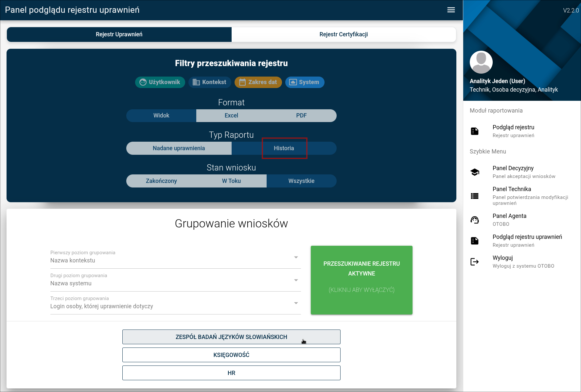Toggle the Zakres dat filter chip
The image size is (581, 392).
click(x=258, y=82)
